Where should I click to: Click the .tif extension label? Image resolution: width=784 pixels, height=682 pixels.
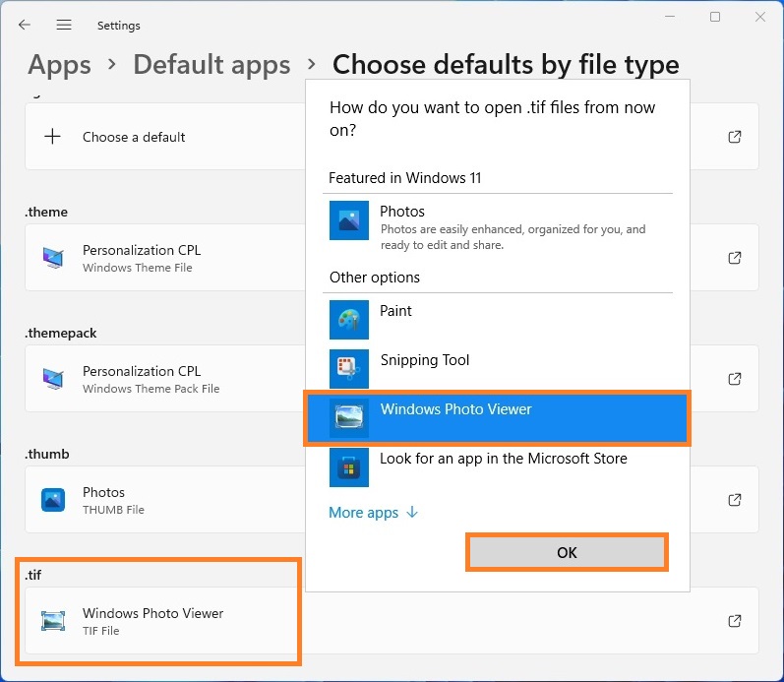33,575
